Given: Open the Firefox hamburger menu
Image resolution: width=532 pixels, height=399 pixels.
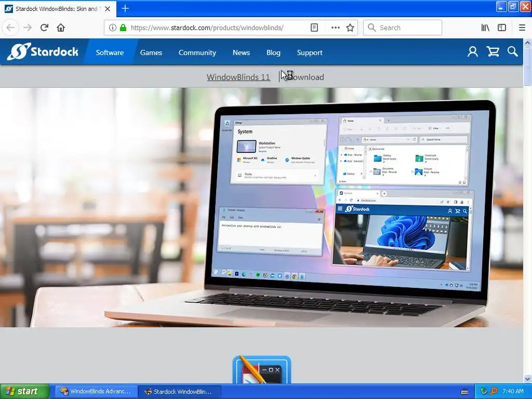Looking at the screenshot, I should pos(522,28).
